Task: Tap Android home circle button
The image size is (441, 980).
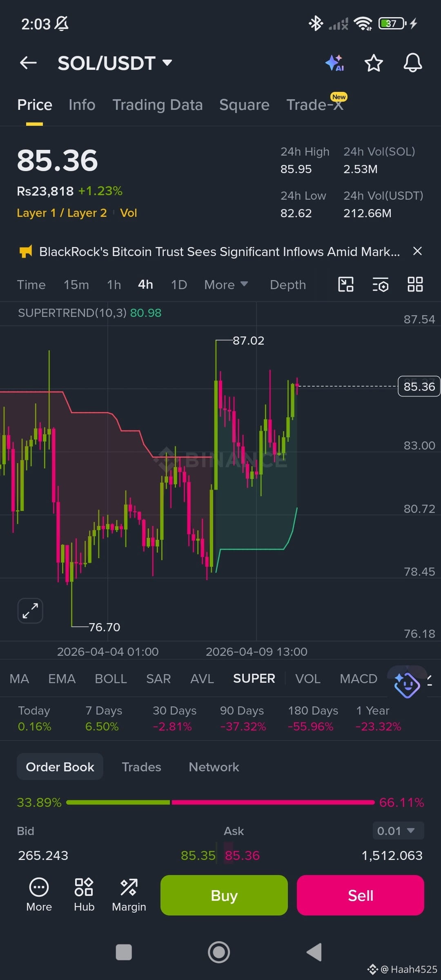Action: coord(219,952)
